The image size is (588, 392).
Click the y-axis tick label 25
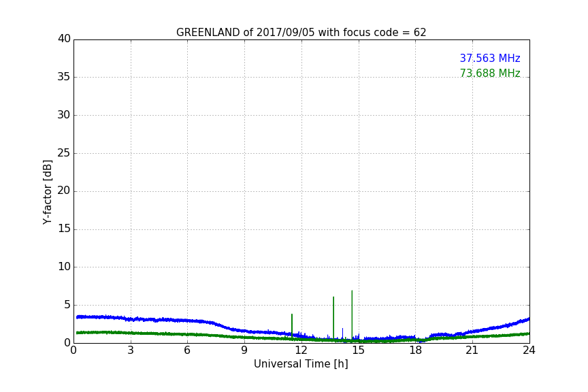(64, 153)
